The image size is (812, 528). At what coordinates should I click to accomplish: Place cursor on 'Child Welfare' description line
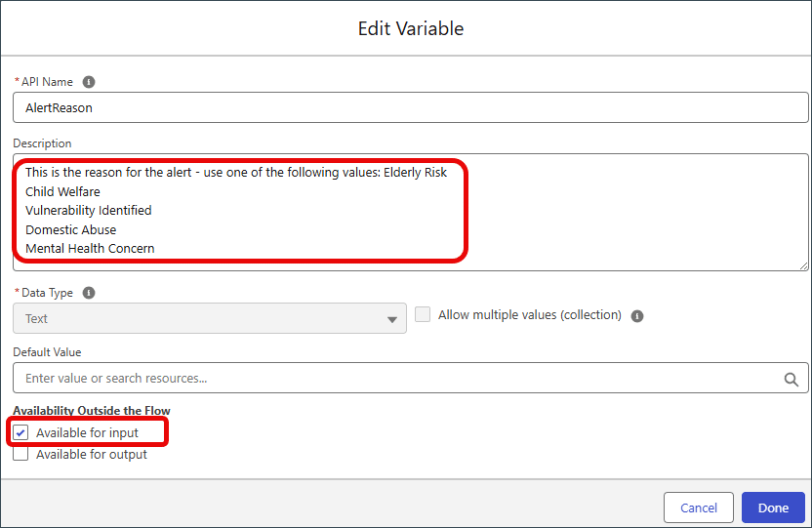click(x=62, y=191)
